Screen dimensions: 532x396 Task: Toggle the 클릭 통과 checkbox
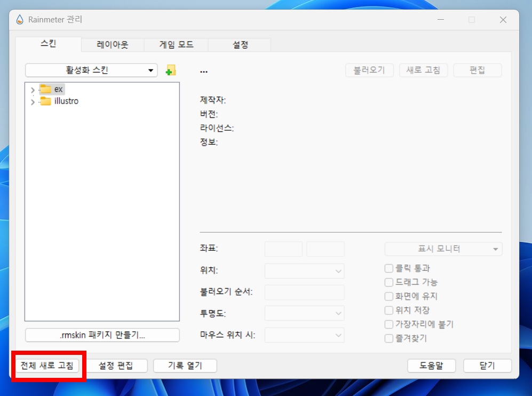click(x=389, y=268)
